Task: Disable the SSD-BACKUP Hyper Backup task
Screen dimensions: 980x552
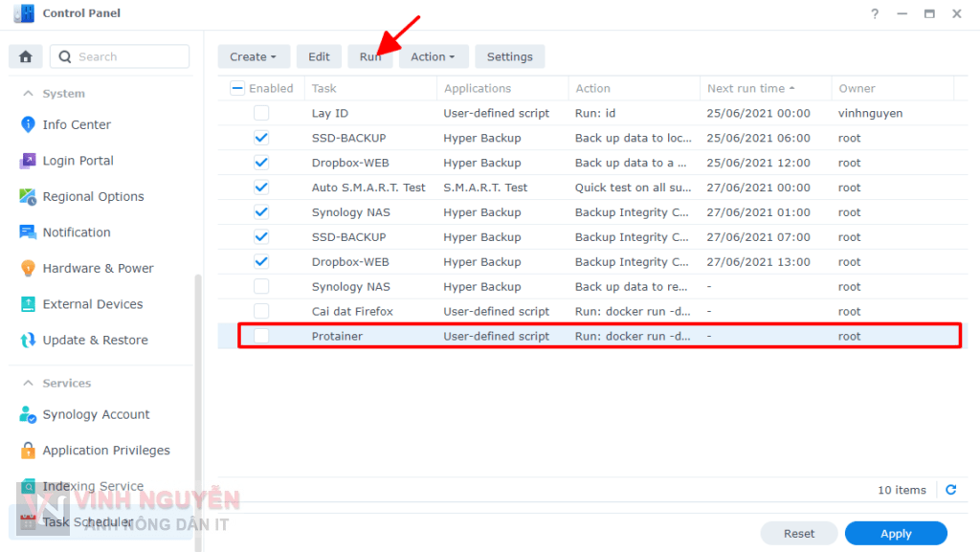Action: pos(260,137)
